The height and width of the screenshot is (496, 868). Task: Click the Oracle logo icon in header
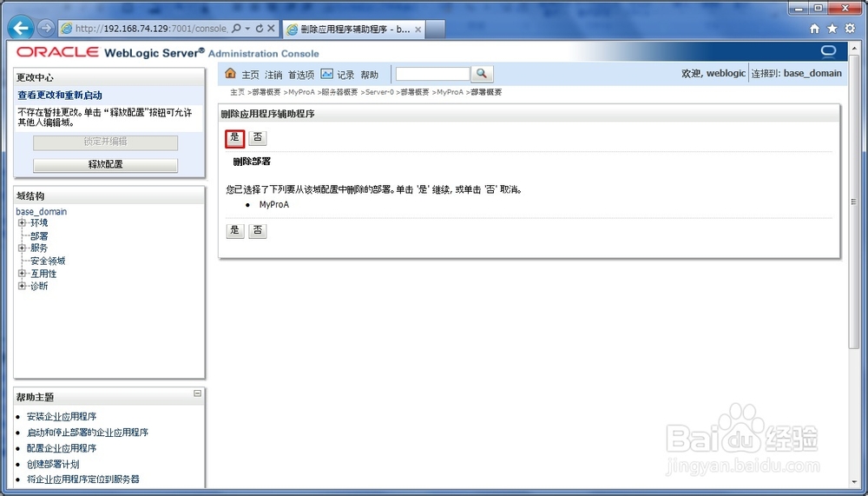click(828, 52)
